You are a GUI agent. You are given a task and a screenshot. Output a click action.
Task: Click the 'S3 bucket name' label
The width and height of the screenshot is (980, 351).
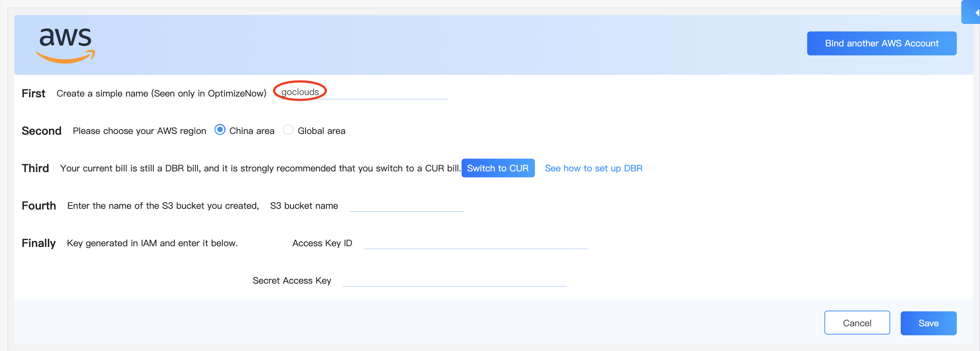point(304,205)
